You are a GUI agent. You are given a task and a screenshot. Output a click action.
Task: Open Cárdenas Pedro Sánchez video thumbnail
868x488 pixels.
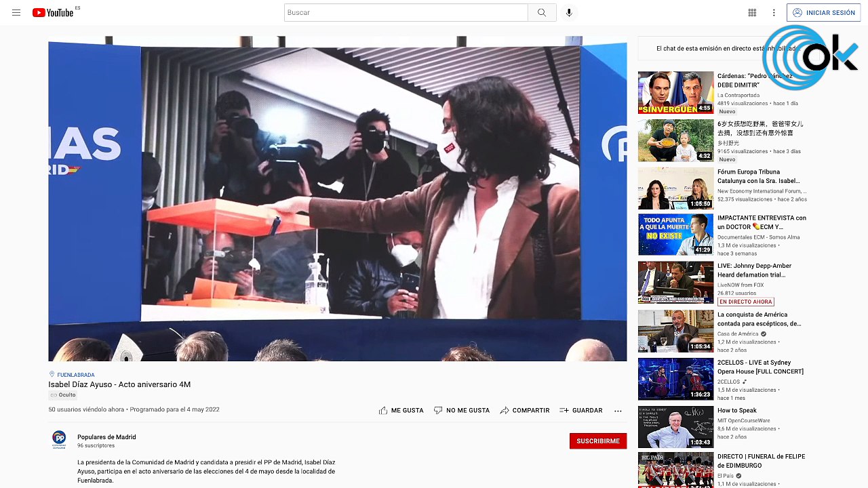tap(675, 92)
